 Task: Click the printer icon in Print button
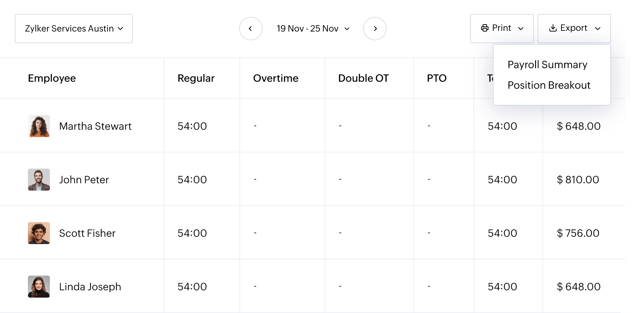click(485, 28)
